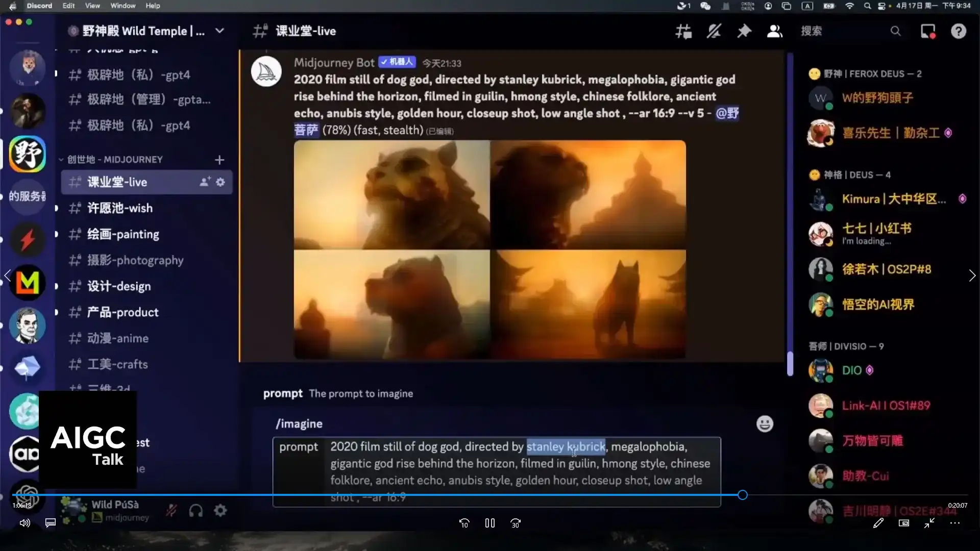Open the help question mark icon
980x551 pixels.
point(958,31)
